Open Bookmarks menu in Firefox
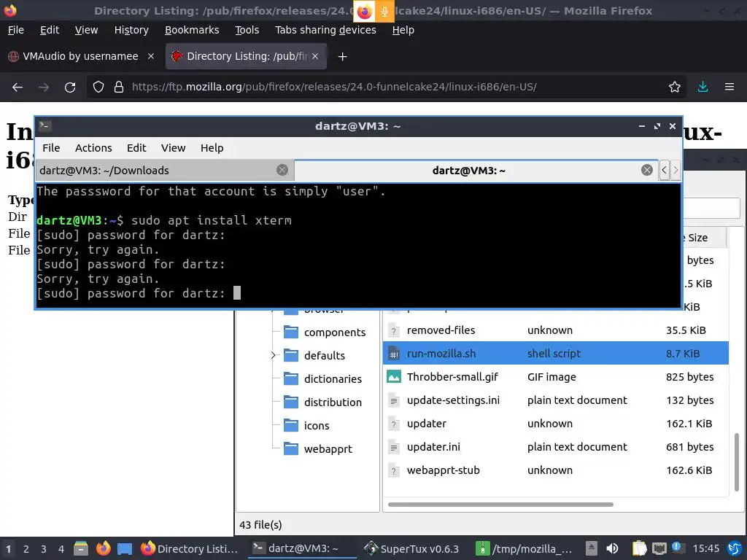This screenshot has width=747, height=560. pos(192,30)
